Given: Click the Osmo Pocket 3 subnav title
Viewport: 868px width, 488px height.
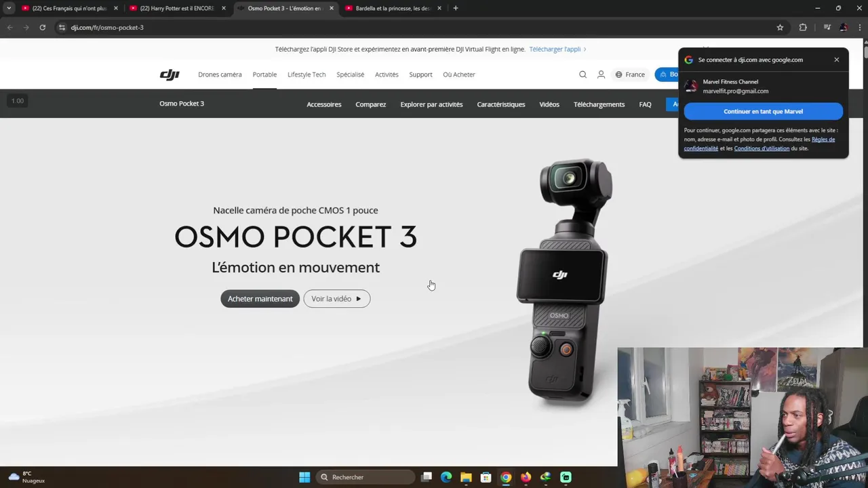Looking at the screenshot, I should click(182, 104).
